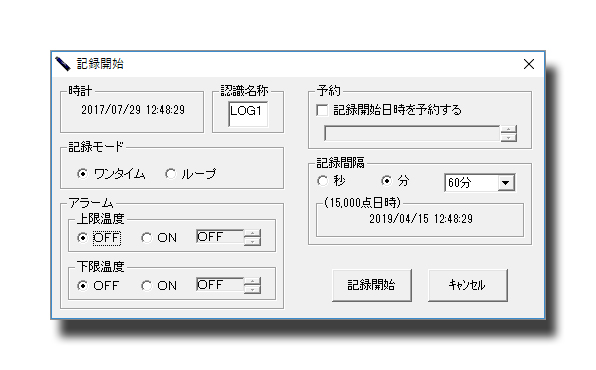This screenshot has height=370, width=596.
Task: Click the 上限温度 value field
Action: [220, 237]
